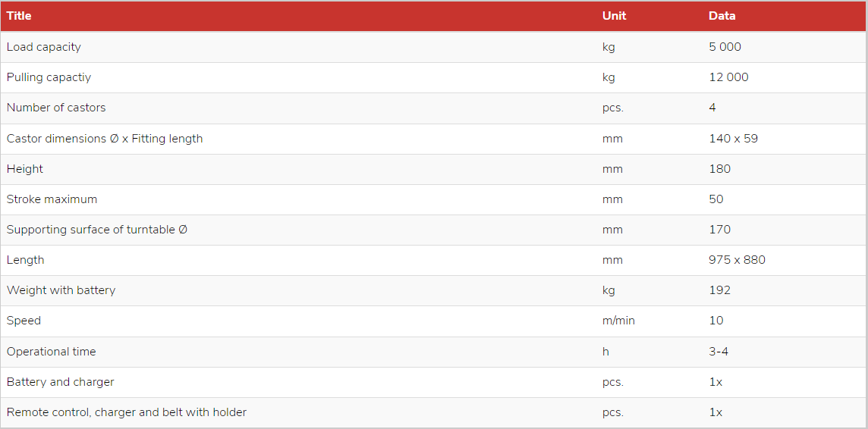Click the Number of castors label
This screenshot has height=429, width=868.
(x=56, y=108)
